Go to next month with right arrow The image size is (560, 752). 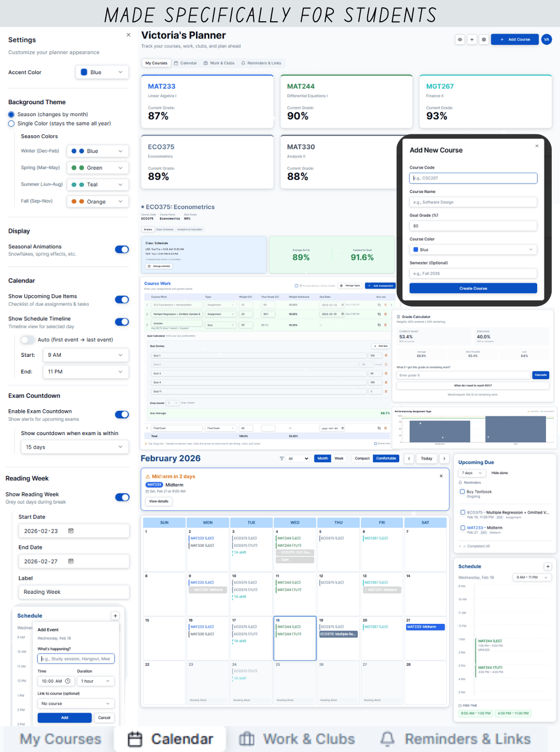click(x=444, y=458)
